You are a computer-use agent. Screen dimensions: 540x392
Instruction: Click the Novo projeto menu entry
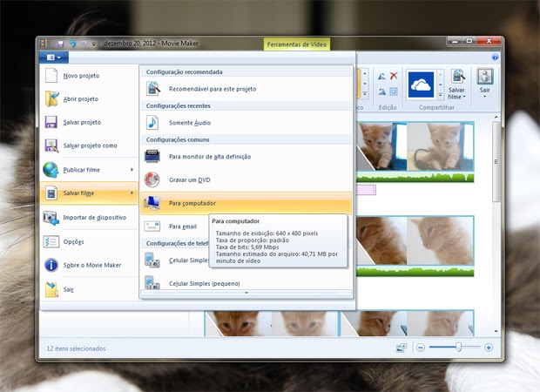[89, 76]
